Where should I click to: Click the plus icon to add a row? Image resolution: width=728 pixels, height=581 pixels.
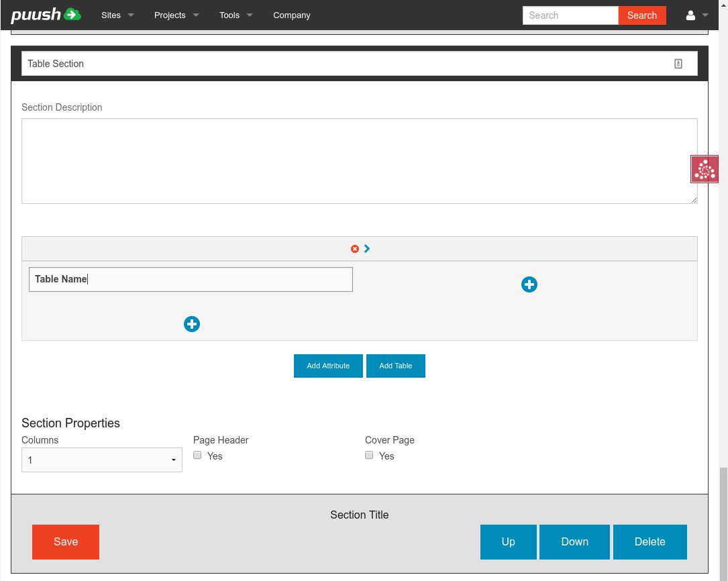[192, 324]
